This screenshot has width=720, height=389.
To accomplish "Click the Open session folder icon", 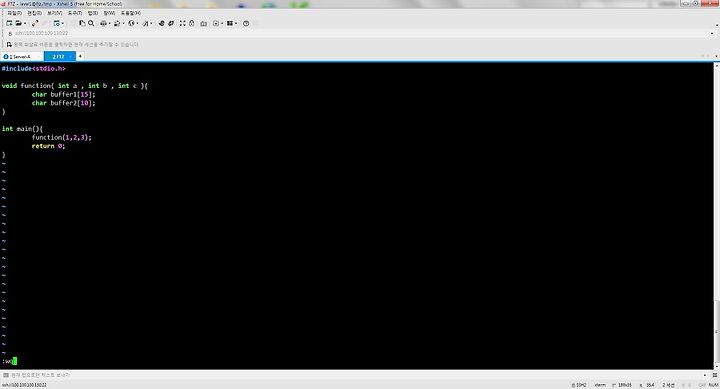I will coord(18,23).
